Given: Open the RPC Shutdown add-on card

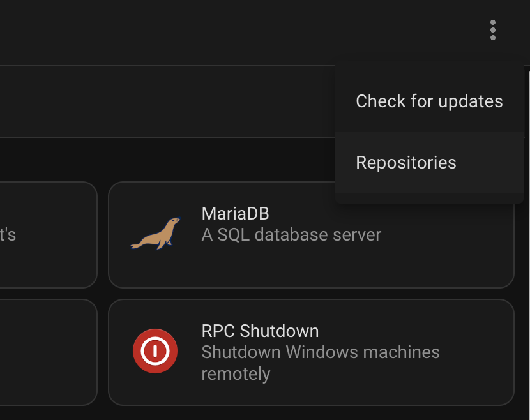Looking at the screenshot, I should click(312, 352).
